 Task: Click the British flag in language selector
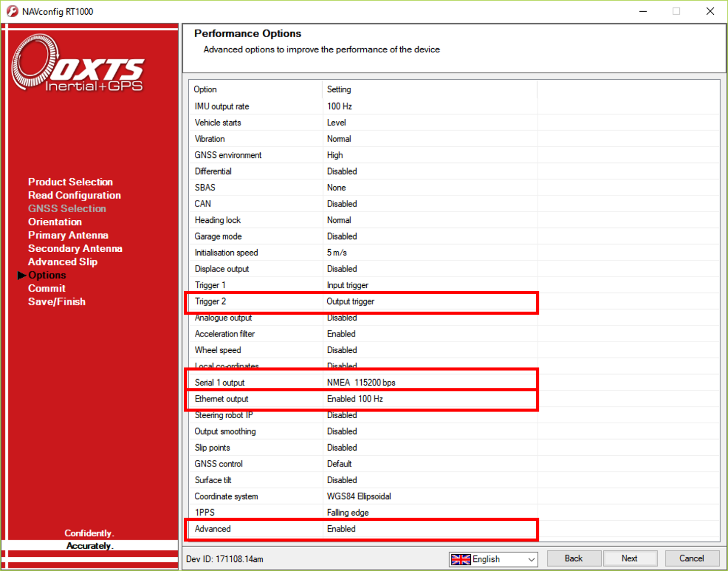point(461,559)
